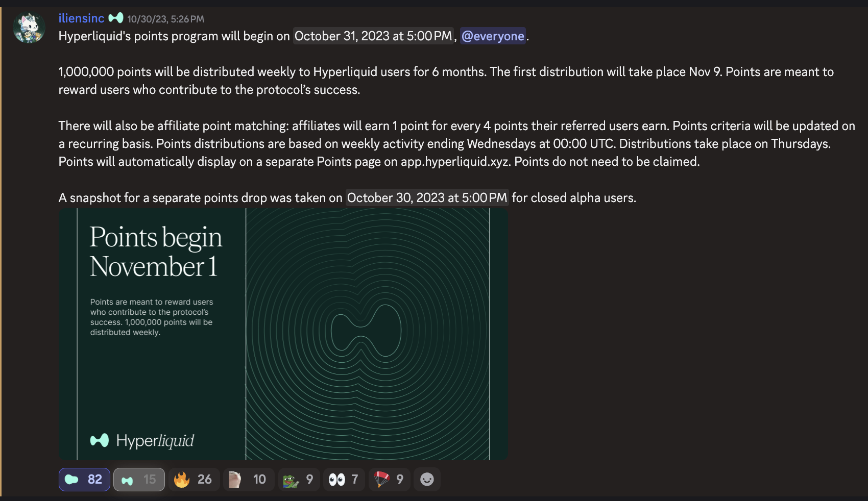The height and width of the screenshot is (501, 868).
Task: Open the add reaction smiley picker
Action: point(427,480)
